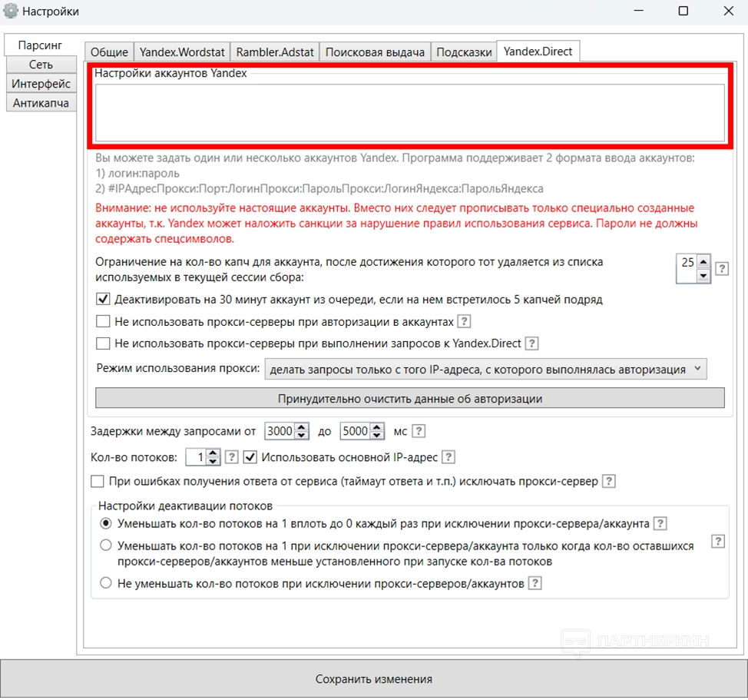The height and width of the screenshot is (700, 748).
Task: Click the settings gear icon in title bar
Action: (x=11, y=11)
